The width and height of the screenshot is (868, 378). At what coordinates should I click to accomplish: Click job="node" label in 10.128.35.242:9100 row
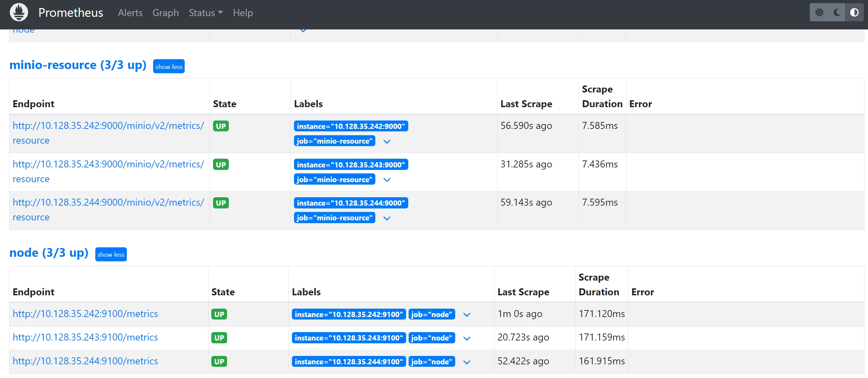tap(432, 314)
